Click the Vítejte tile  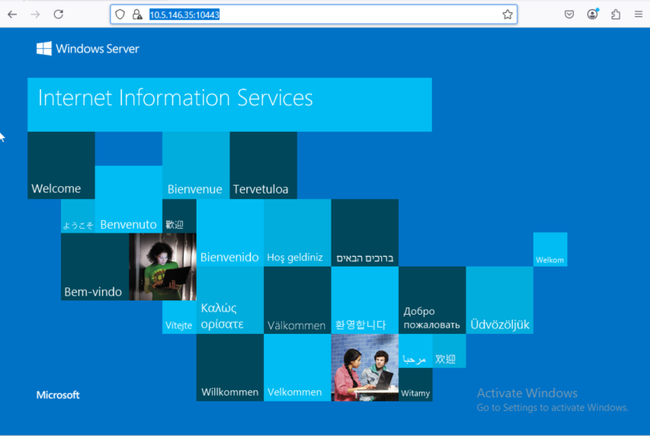click(x=179, y=317)
